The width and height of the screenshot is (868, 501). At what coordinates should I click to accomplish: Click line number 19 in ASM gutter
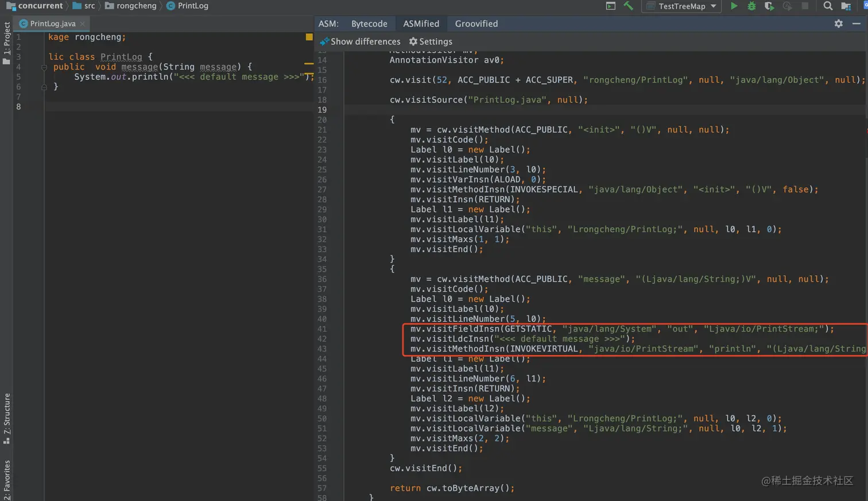pyautogui.click(x=322, y=110)
